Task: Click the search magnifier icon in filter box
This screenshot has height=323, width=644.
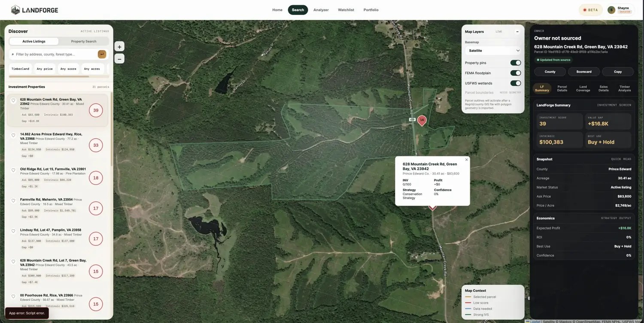Action: coord(13,54)
